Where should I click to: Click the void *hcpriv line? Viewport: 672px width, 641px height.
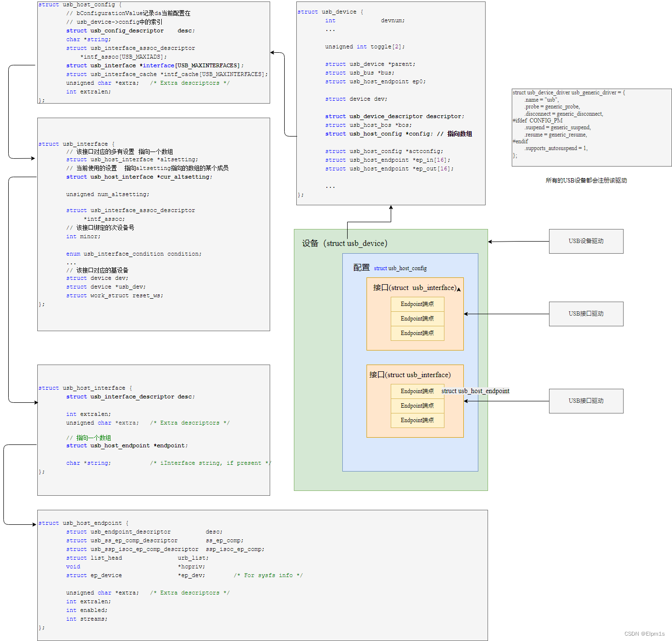click(x=136, y=566)
